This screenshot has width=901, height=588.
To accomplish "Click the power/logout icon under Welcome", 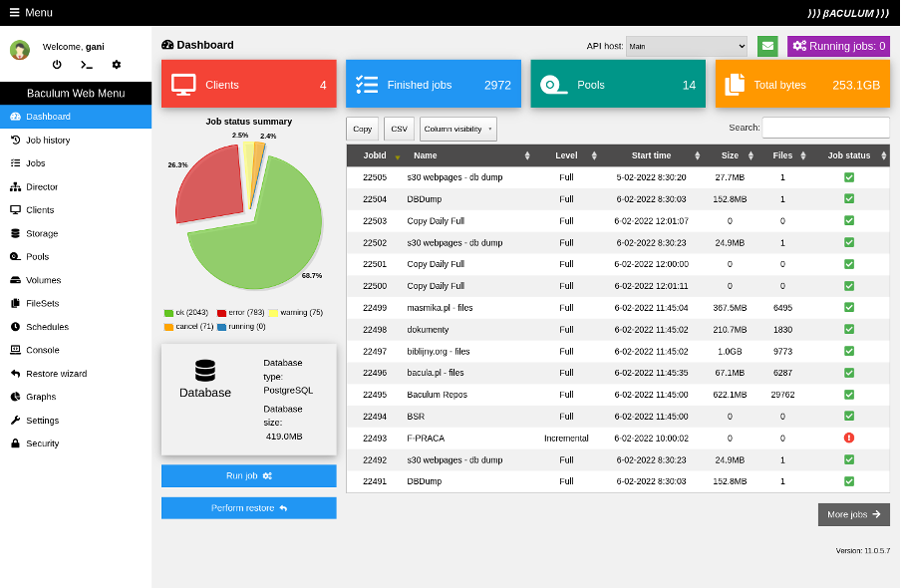I will 57,65.
